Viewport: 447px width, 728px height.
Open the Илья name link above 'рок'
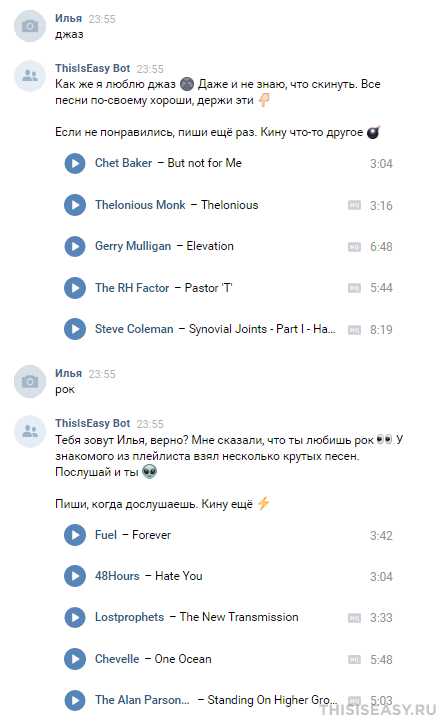point(68,373)
